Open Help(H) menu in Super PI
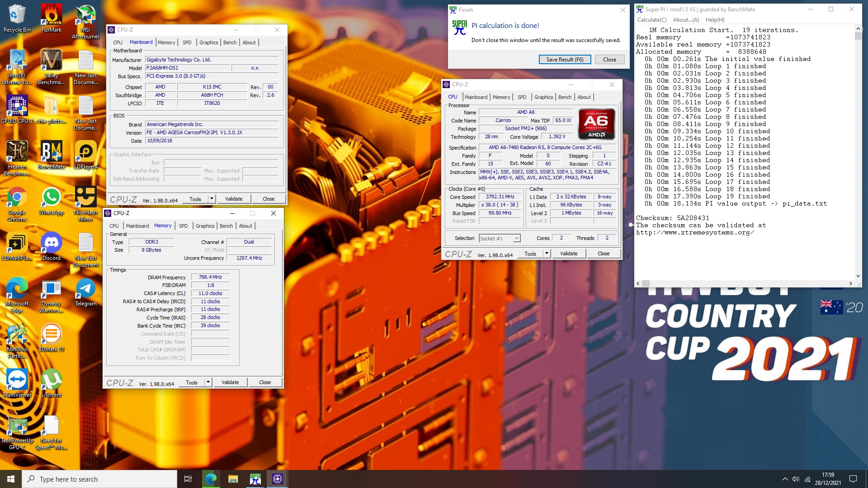 (x=715, y=20)
